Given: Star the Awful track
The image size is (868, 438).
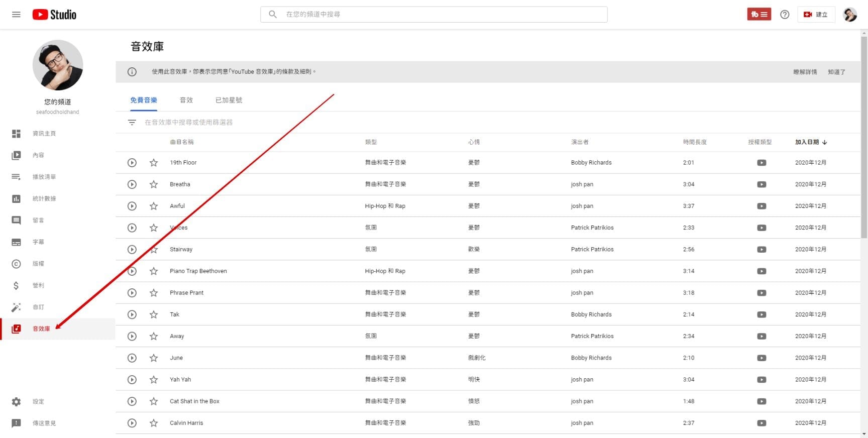Looking at the screenshot, I should point(154,206).
